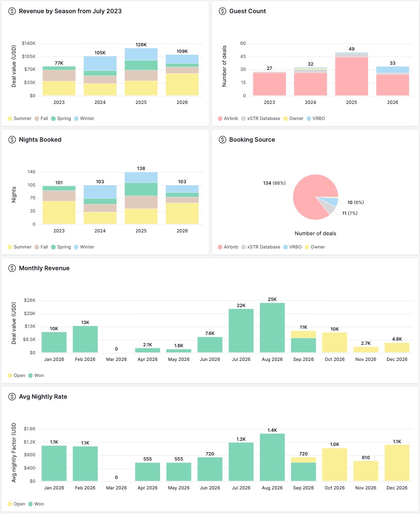Toggle Summer legend in Revenue by Season chart

[x=19, y=118]
